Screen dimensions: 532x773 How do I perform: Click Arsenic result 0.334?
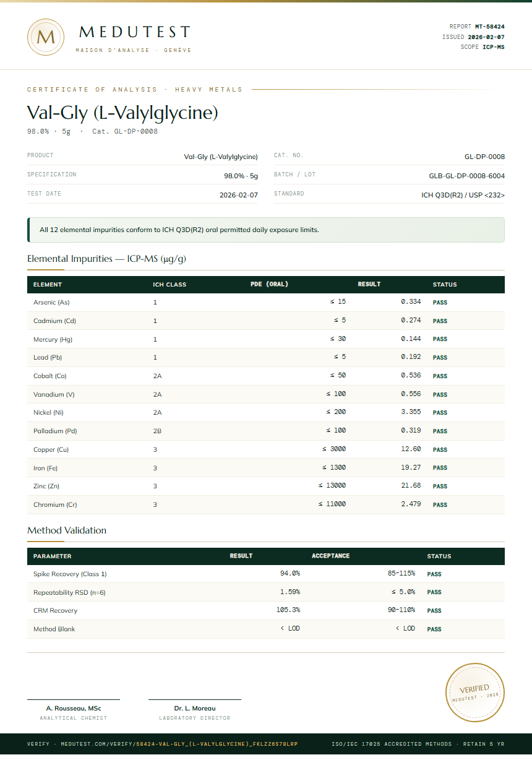pos(411,302)
